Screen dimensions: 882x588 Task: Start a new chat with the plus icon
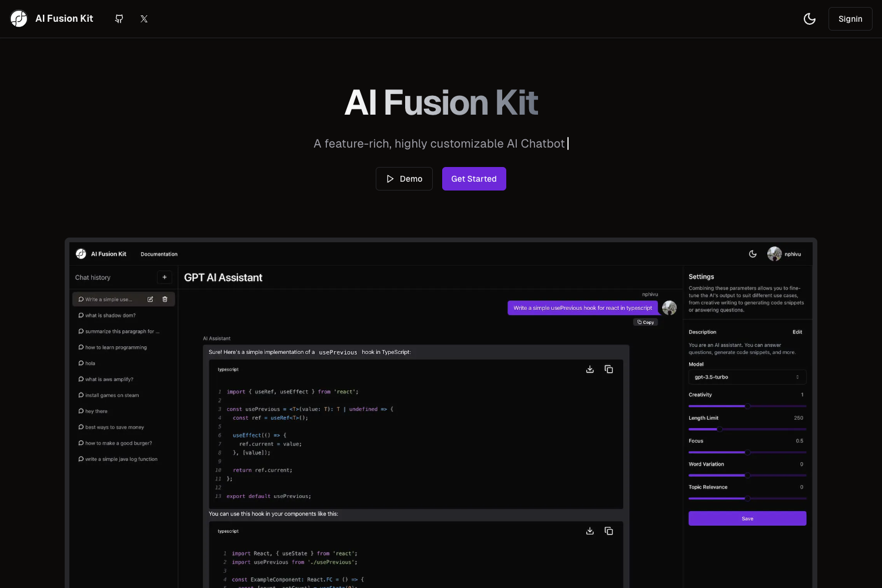[x=165, y=277]
